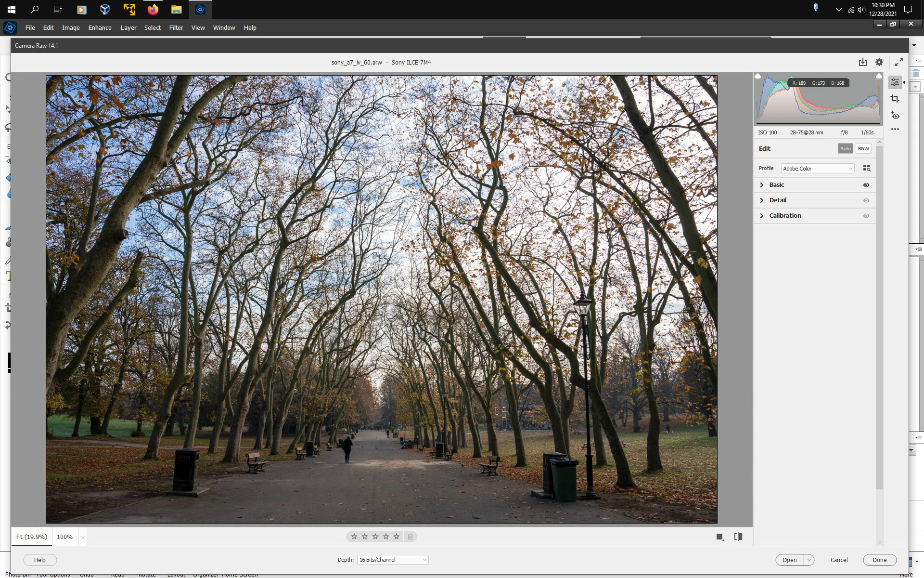The width and height of the screenshot is (924, 578).
Task: Click the mark-for-deletion trash icon
Action: (410, 537)
